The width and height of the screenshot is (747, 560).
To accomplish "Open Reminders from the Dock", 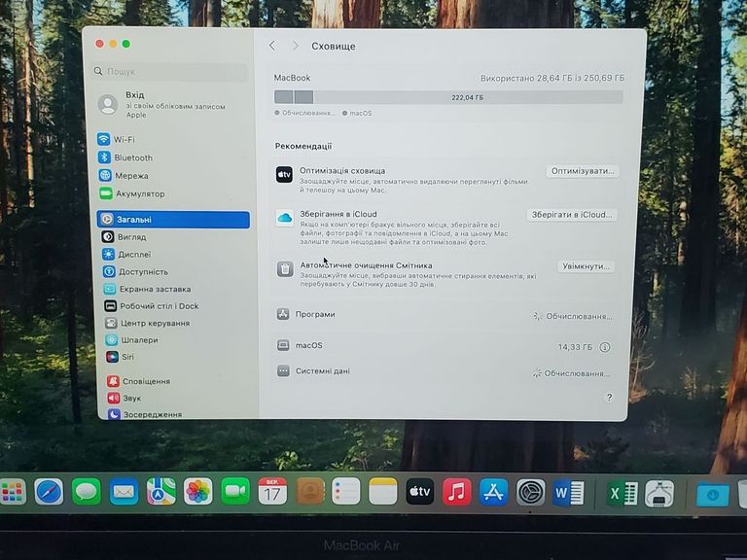I will pyautogui.click(x=346, y=491).
